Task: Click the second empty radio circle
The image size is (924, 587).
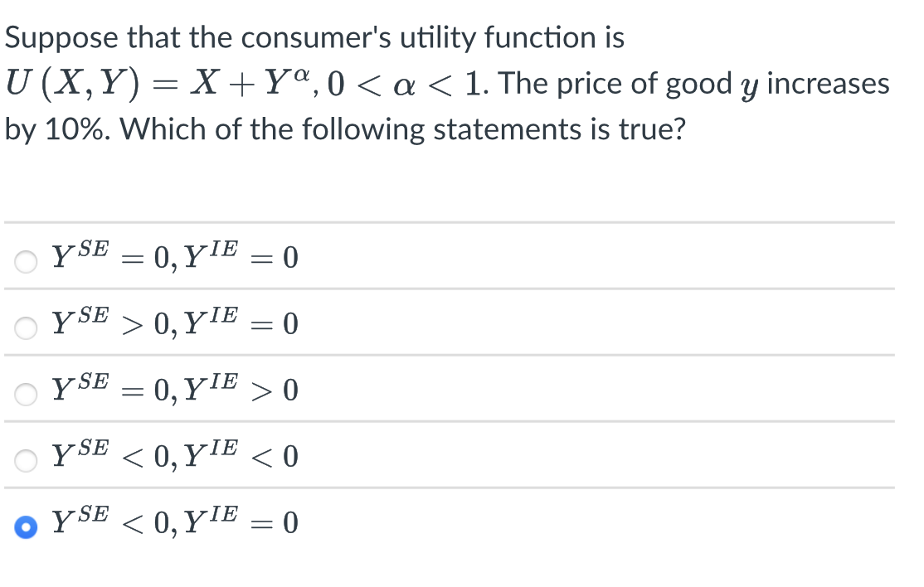Action: point(25,327)
